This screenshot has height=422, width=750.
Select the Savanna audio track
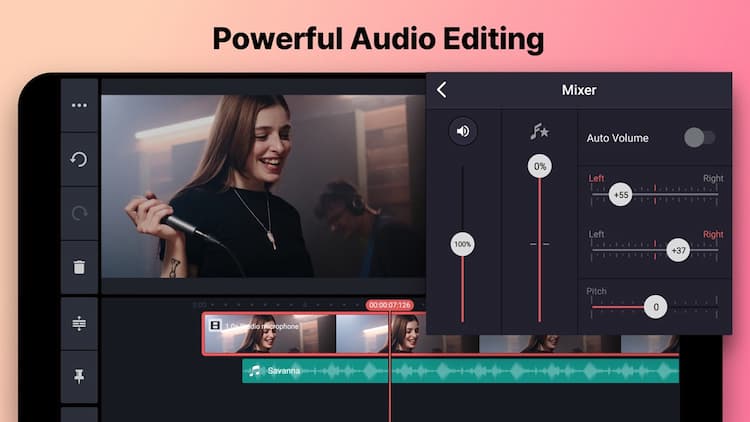point(460,371)
